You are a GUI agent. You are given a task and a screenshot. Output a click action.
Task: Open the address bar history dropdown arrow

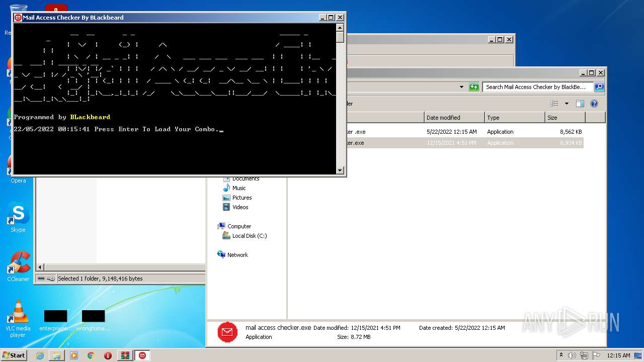[461, 87]
